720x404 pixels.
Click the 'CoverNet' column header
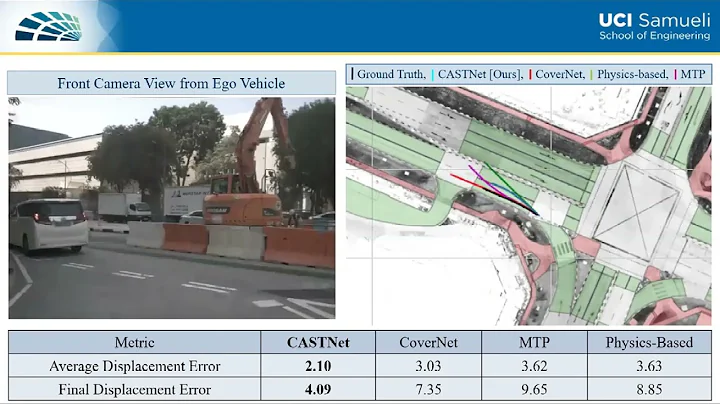428,342
